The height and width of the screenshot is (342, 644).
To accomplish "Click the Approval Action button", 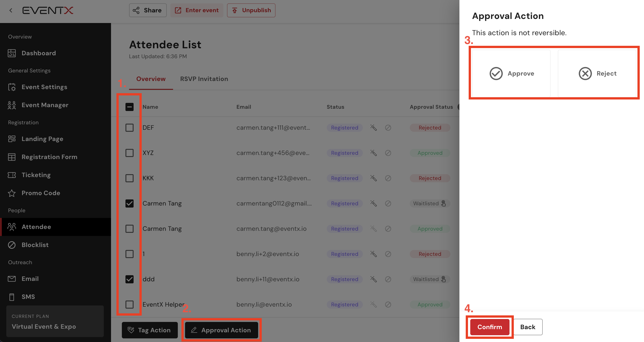I will (221, 330).
